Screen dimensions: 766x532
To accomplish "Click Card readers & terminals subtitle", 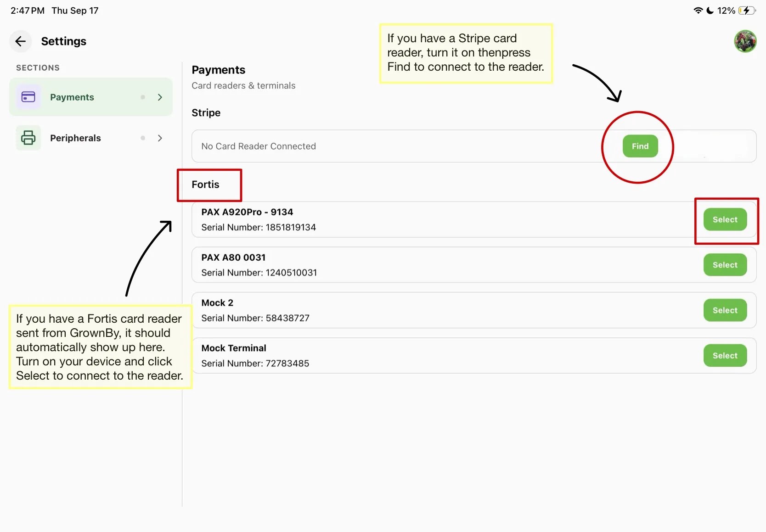I will [x=243, y=86].
